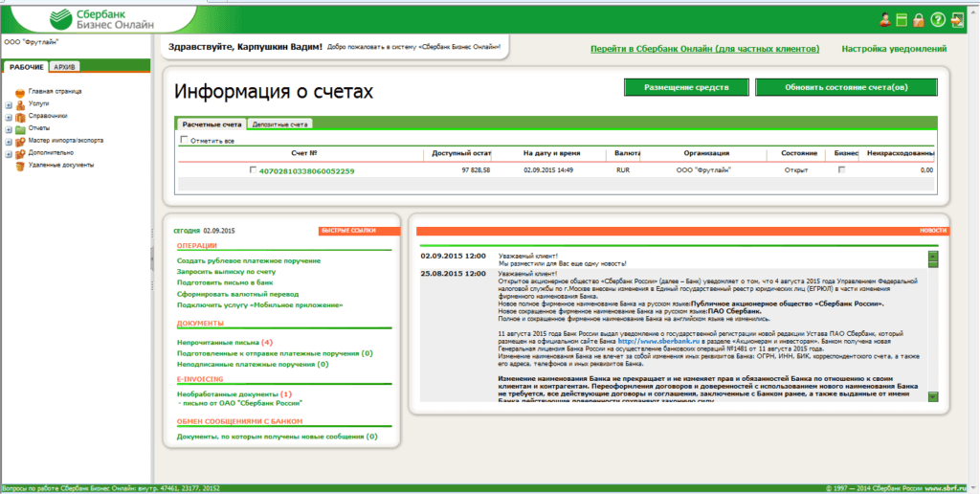Toggle the Бизнес column checkbox in account row
The width and height of the screenshot is (980, 494).
point(841,169)
